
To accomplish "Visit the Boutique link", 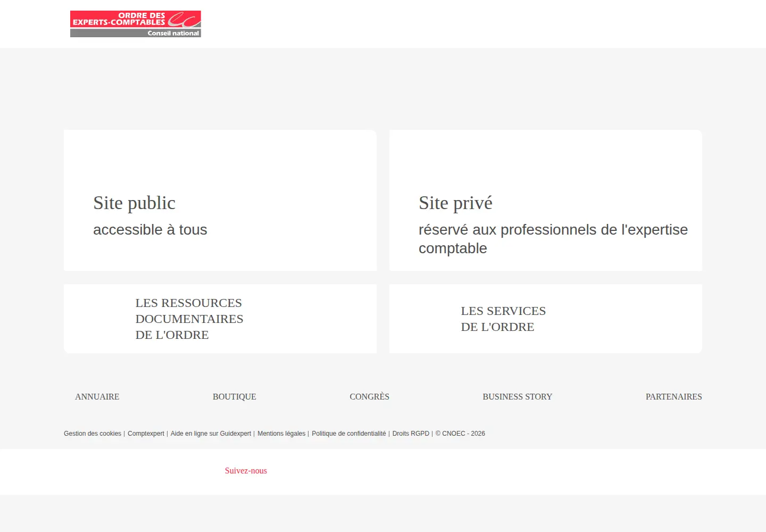I will click(235, 397).
